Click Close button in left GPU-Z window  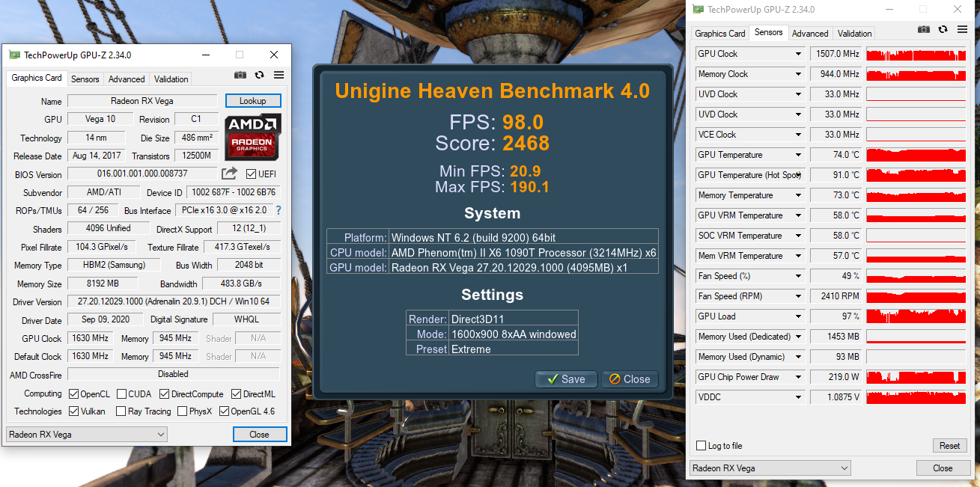[259, 434]
